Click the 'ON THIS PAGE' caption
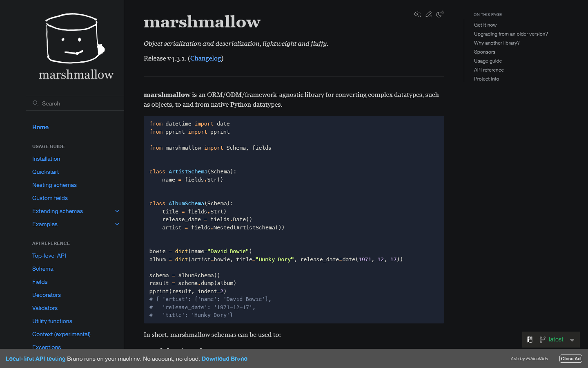 tap(488, 14)
